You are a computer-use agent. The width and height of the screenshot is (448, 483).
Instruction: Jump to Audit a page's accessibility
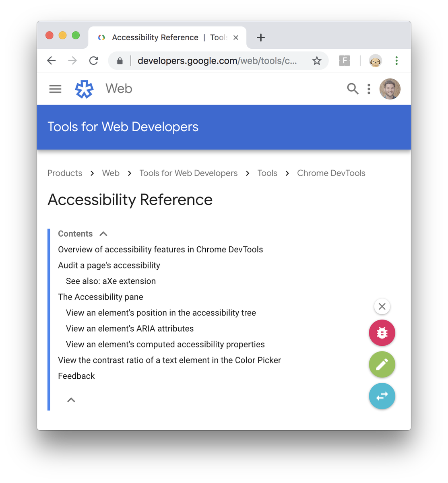click(109, 265)
